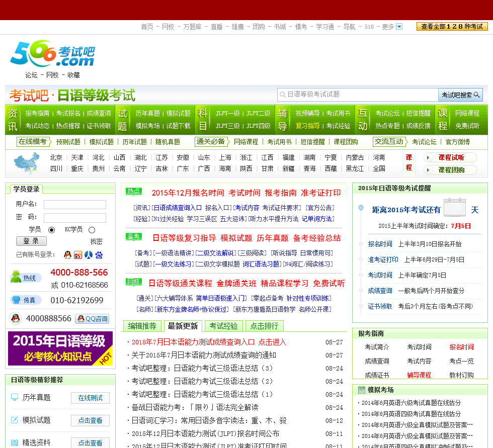Choose Sina Weibo account login icon
This screenshot has width=493, height=448.
78,255
